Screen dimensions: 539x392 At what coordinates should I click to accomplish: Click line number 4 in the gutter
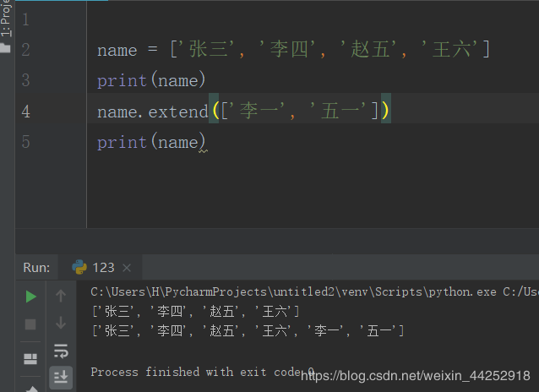26,112
